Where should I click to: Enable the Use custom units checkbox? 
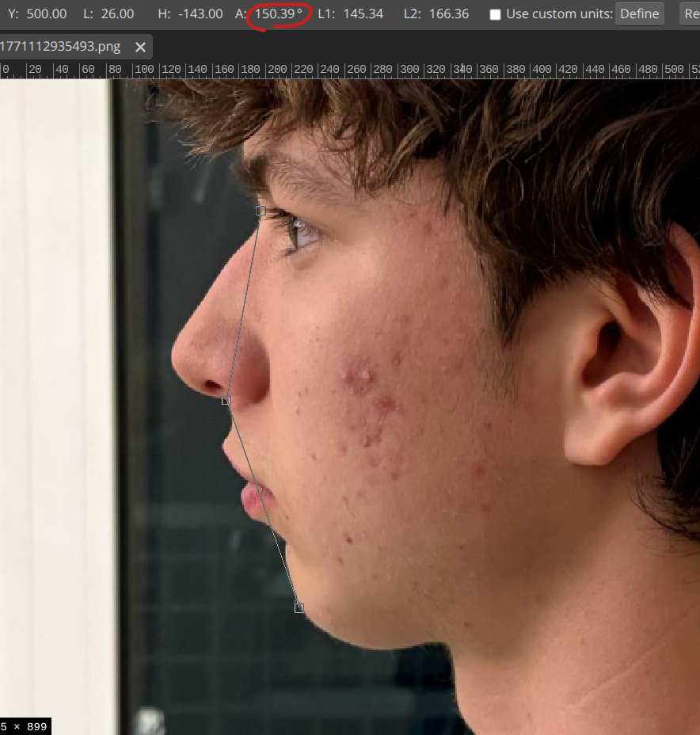click(x=495, y=14)
